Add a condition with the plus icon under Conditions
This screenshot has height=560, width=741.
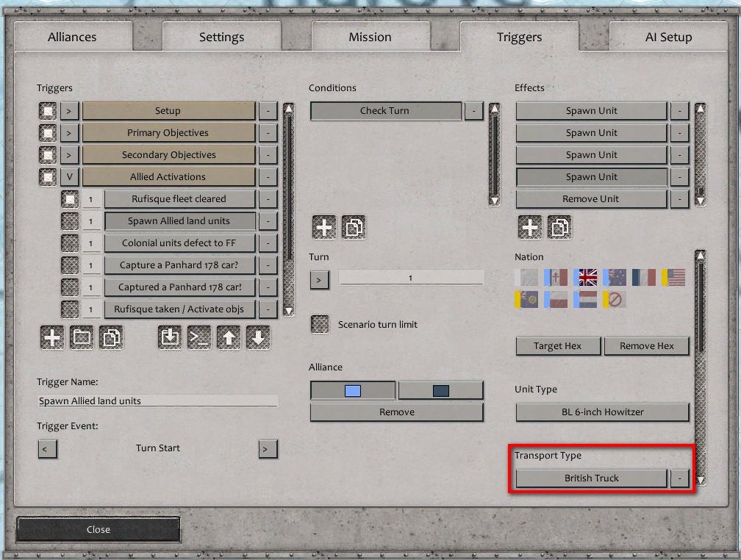[x=324, y=227]
